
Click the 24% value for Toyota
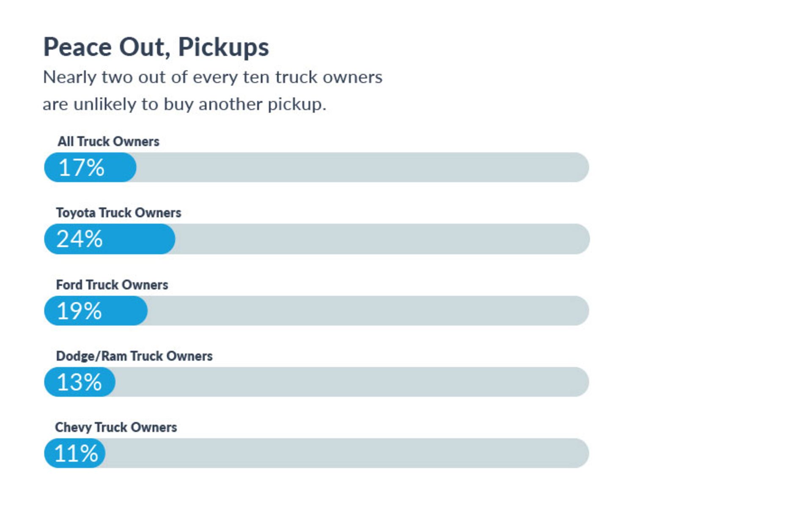(x=80, y=239)
